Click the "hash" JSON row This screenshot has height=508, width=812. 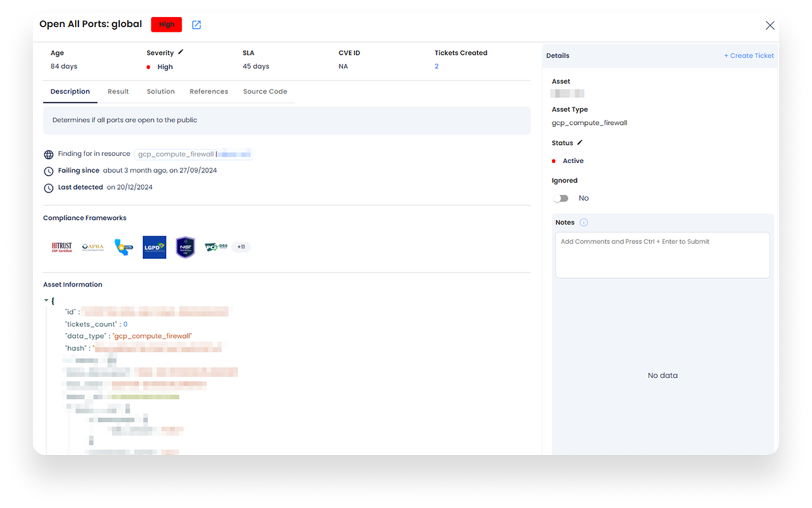pyautogui.click(x=143, y=348)
